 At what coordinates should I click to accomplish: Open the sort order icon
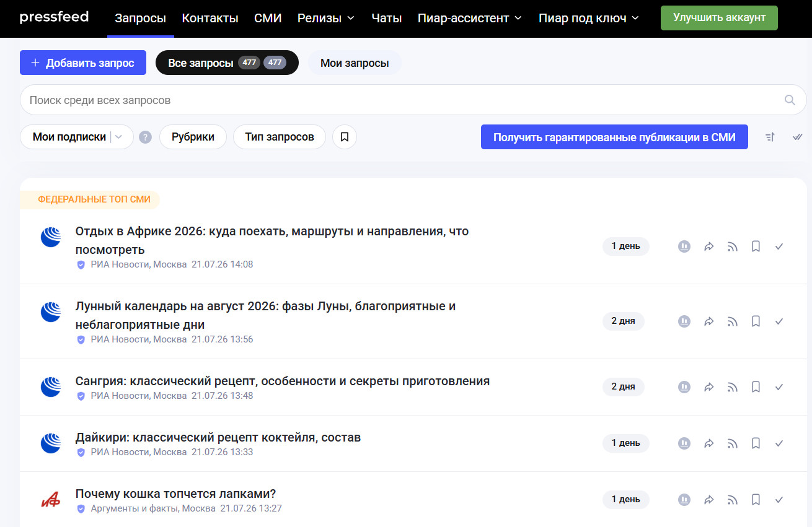(770, 137)
